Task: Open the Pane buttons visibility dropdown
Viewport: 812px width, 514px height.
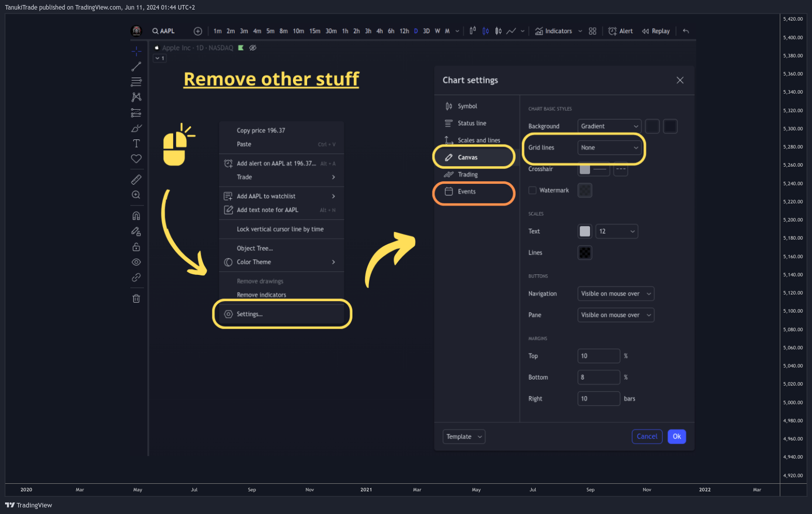Action: click(x=616, y=315)
